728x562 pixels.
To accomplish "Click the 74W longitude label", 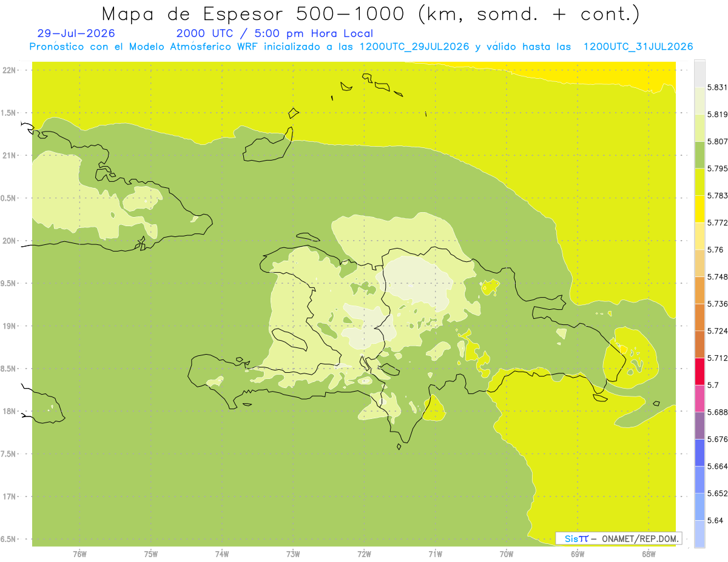I will (x=222, y=554).
